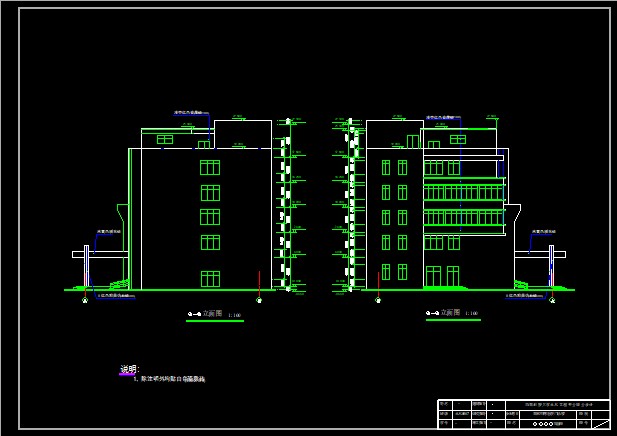
Task: Select the entrance canopy on right elevation
Action: tap(535, 254)
